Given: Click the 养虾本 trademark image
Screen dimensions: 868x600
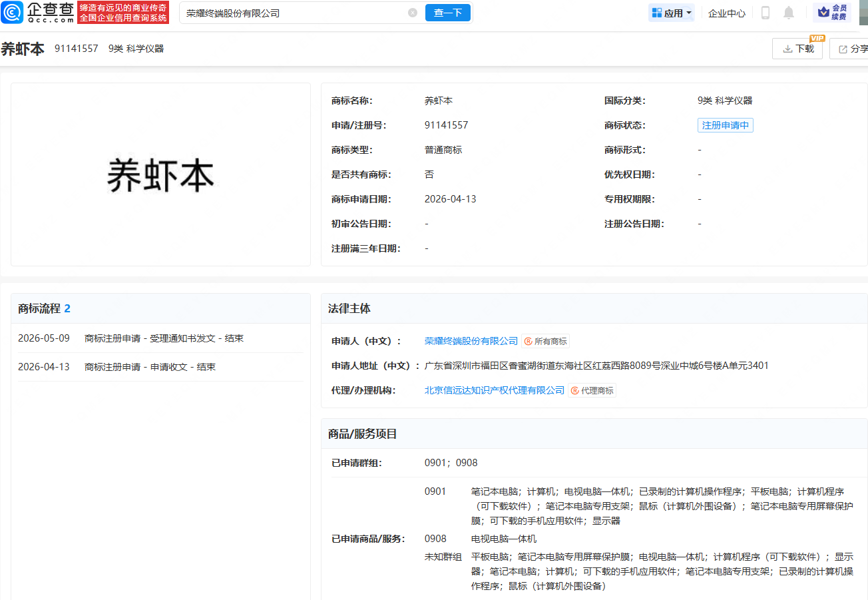Looking at the screenshot, I should tap(160, 174).
